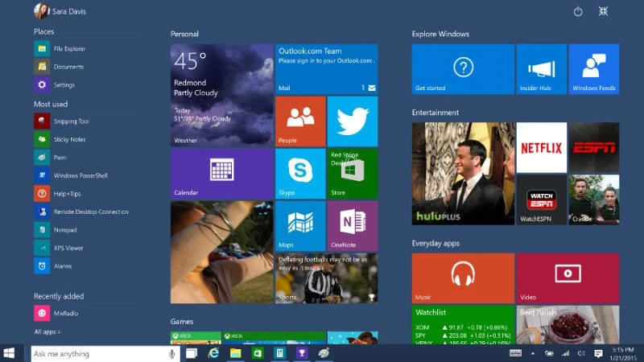644x362 pixels.
Task: Launch the Maps tile
Action: [300, 225]
